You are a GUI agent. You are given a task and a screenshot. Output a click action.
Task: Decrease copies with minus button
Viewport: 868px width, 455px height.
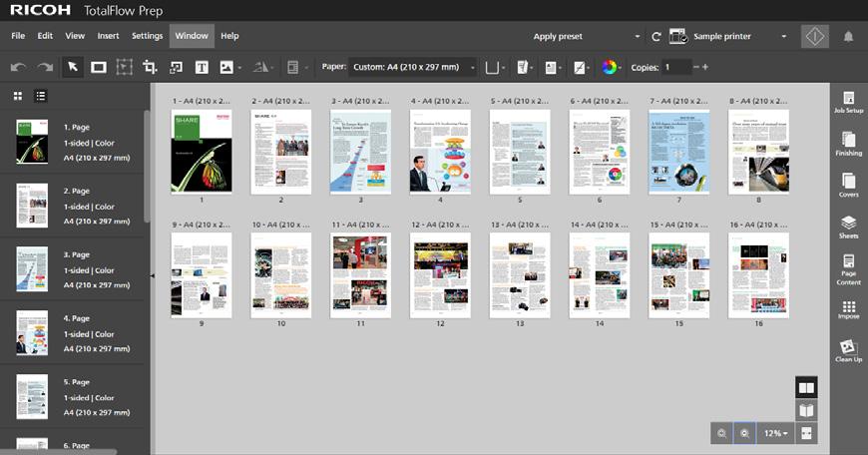point(695,67)
